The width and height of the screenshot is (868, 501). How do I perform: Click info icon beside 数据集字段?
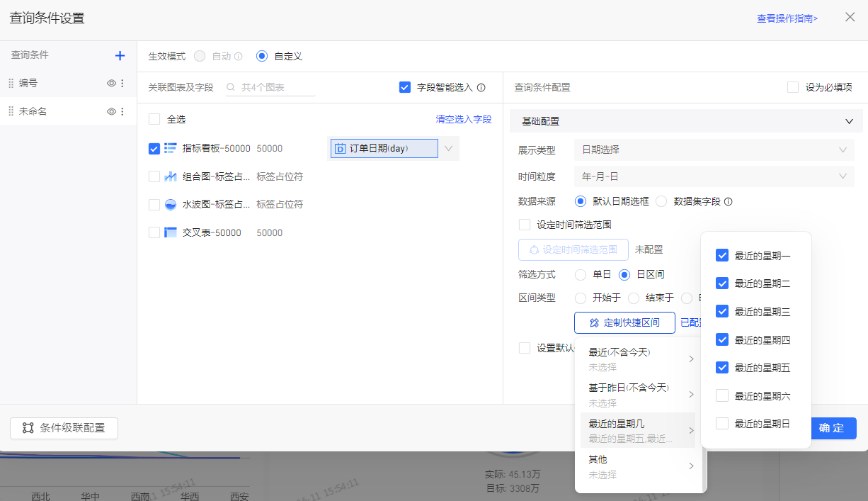click(x=729, y=201)
